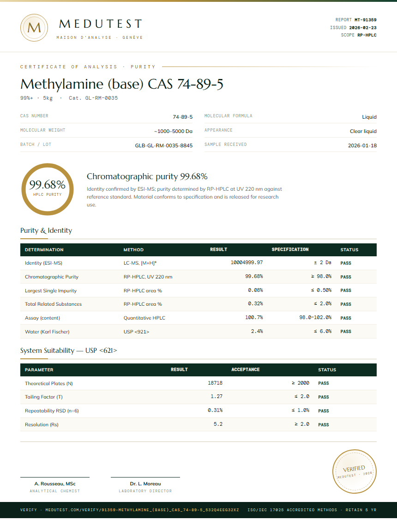
Task: Select Total Related Substances result 0.32%
Action: 255,304
